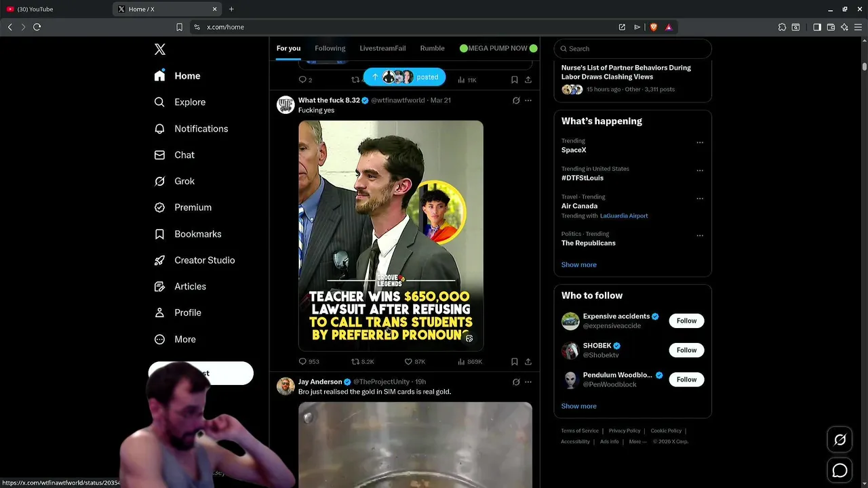Image resolution: width=868 pixels, height=488 pixels.
Task: Open Articles in the sidebar
Action: click(x=180, y=287)
